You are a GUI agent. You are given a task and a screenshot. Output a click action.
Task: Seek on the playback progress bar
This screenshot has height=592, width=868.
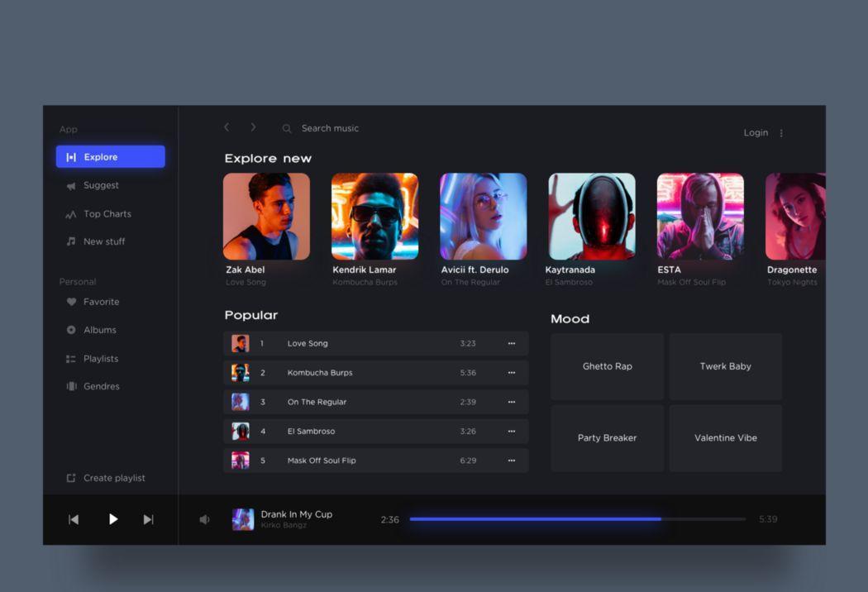pos(577,519)
